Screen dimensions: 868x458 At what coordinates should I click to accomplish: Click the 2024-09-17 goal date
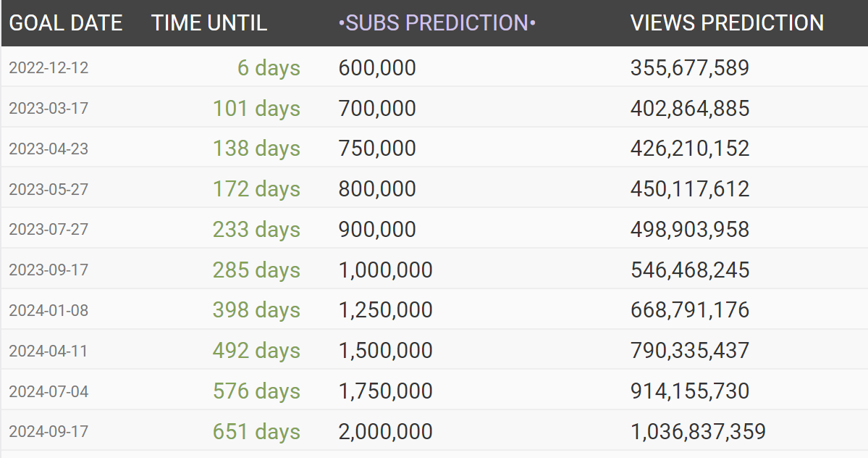pos(49,431)
